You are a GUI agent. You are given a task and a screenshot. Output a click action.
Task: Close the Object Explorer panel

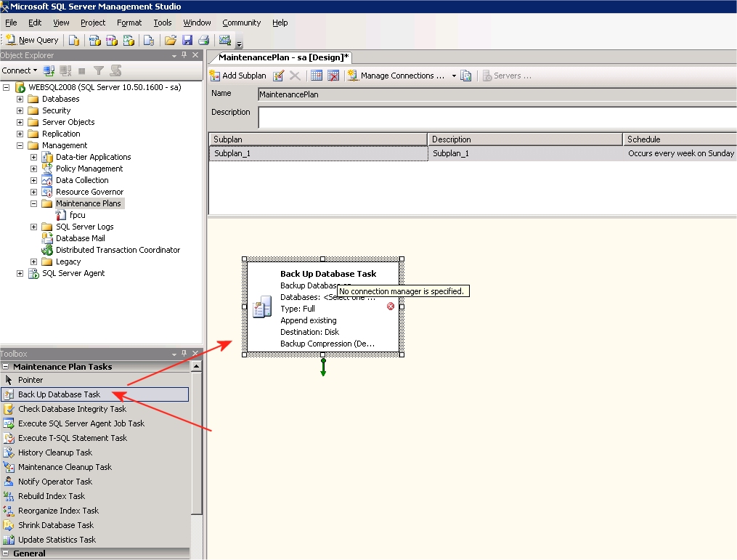(195, 55)
